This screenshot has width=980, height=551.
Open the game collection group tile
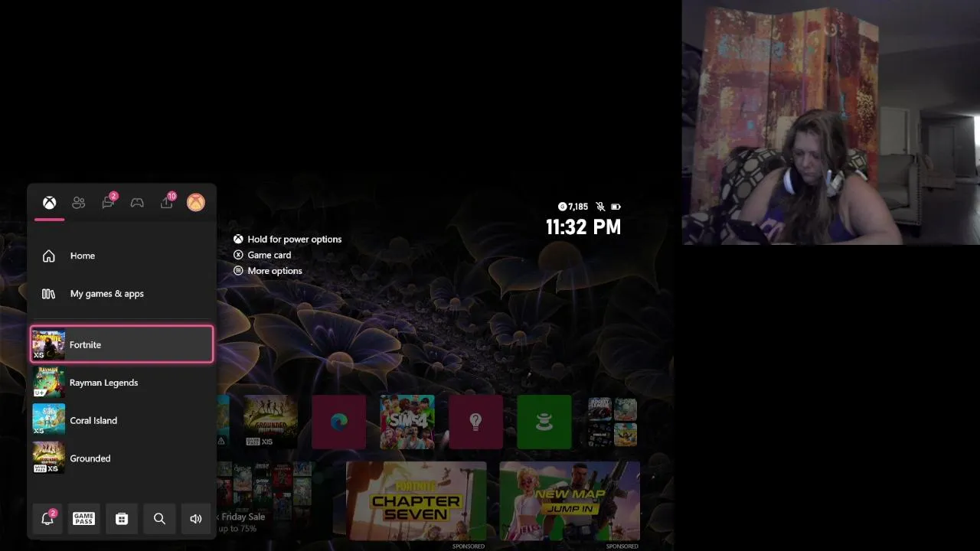coord(612,422)
